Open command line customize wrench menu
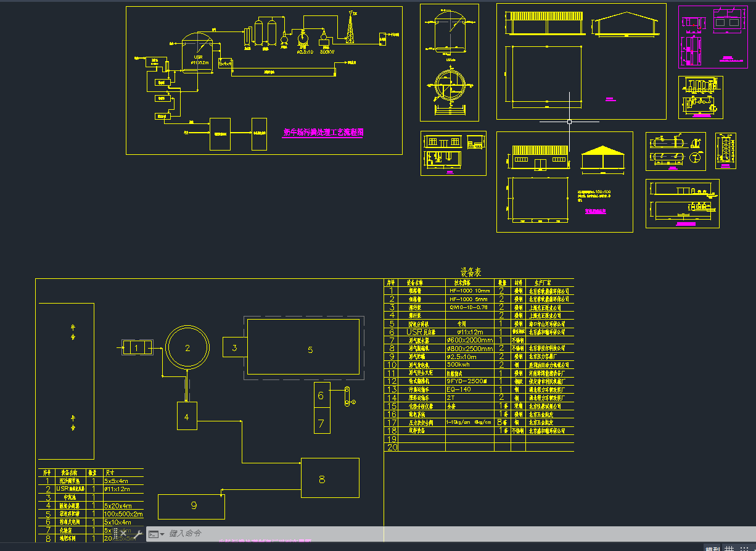The height and width of the screenshot is (551, 756). 137,534
